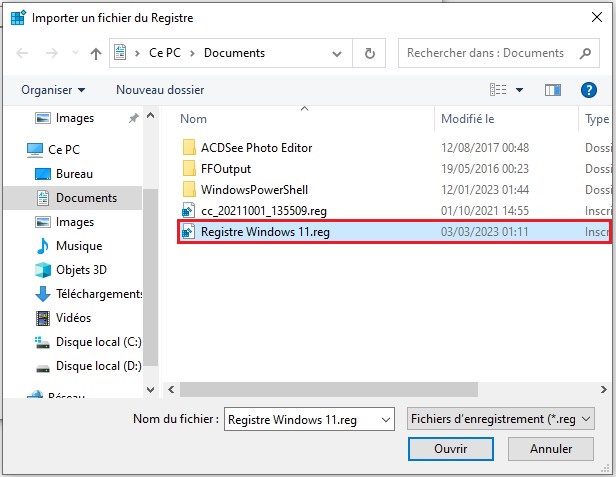Click the Documents icon in address bar

pyautogui.click(x=120, y=52)
